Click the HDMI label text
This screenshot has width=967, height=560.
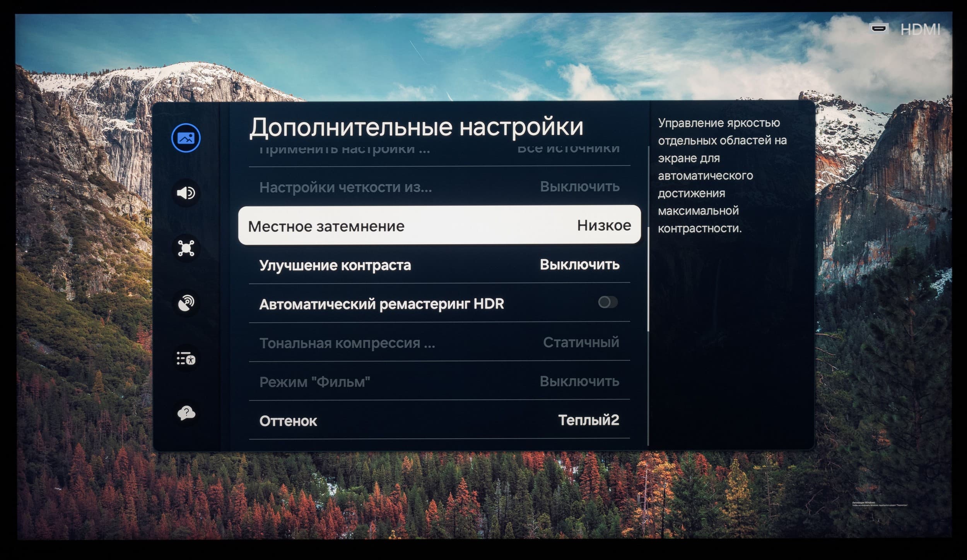coord(920,30)
